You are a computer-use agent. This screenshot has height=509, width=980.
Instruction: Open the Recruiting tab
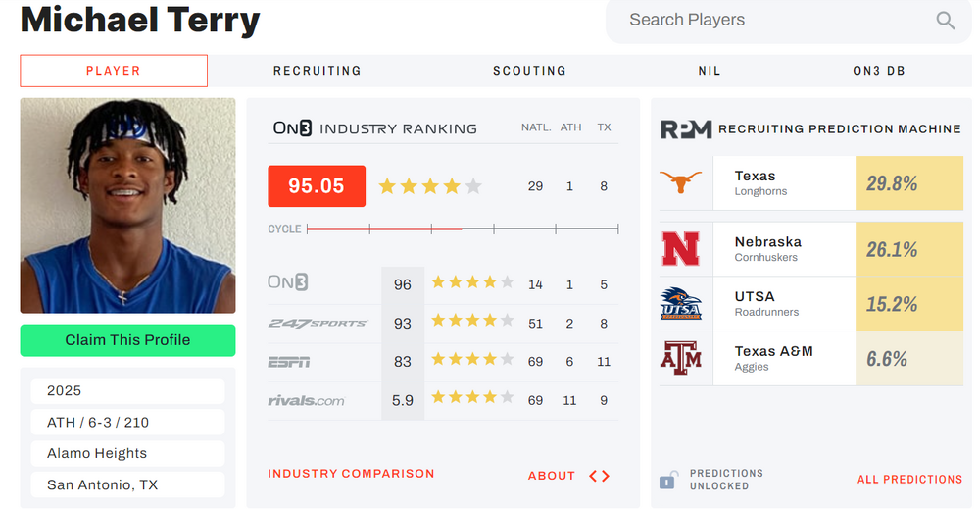pyautogui.click(x=317, y=71)
